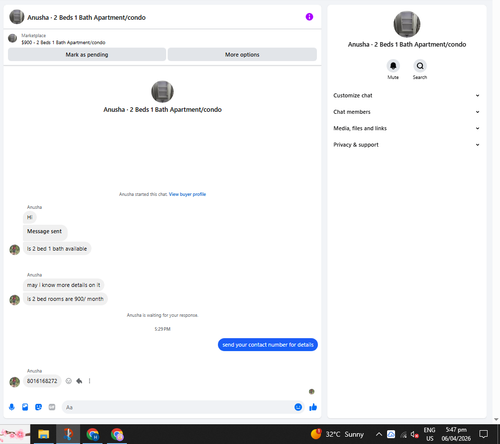The height and width of the screenshot is (444, 500).
Task: Select the 'send your contact number for details' message
Action: (x=268, y=345)
